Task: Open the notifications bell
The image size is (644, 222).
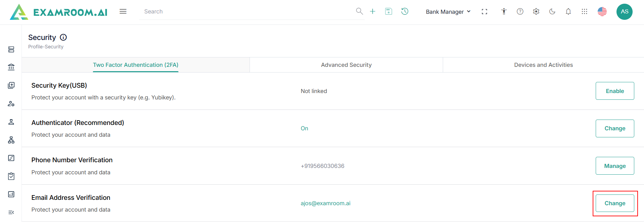Action: (568, 11)
